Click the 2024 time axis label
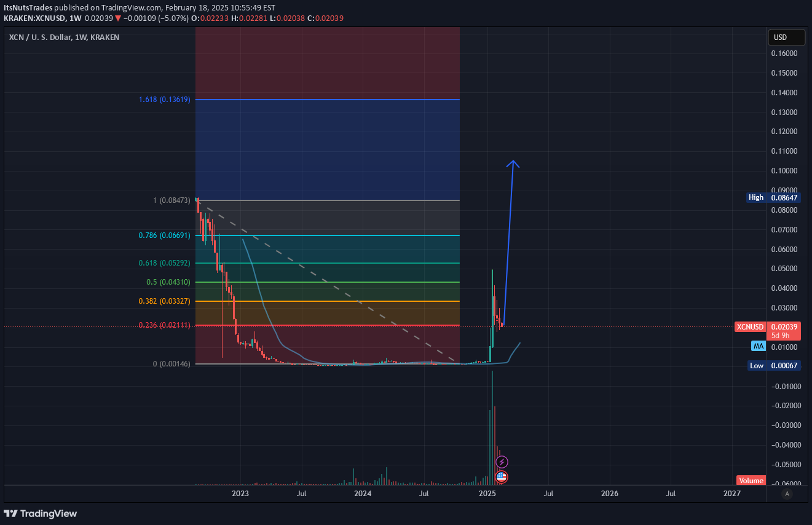Viewport: 812px width, 525px height. coord(363,494)
